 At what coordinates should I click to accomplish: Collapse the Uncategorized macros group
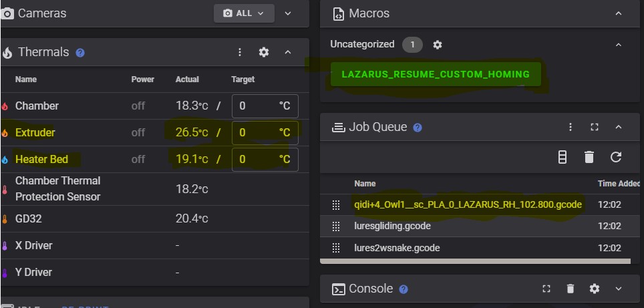pyautogui.click(x=619, y=45)
